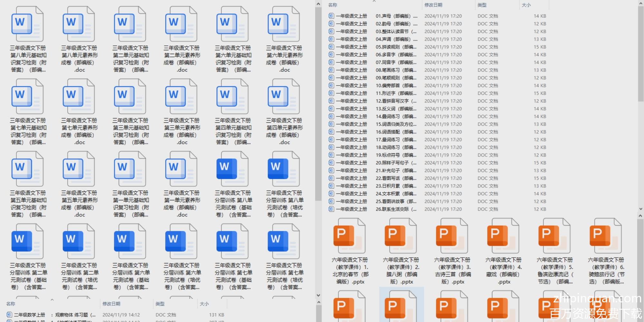Viewport: 644px width, 322px height.
Task: Click the Word grid scrollbar thumb
Action: coord(318,104)
